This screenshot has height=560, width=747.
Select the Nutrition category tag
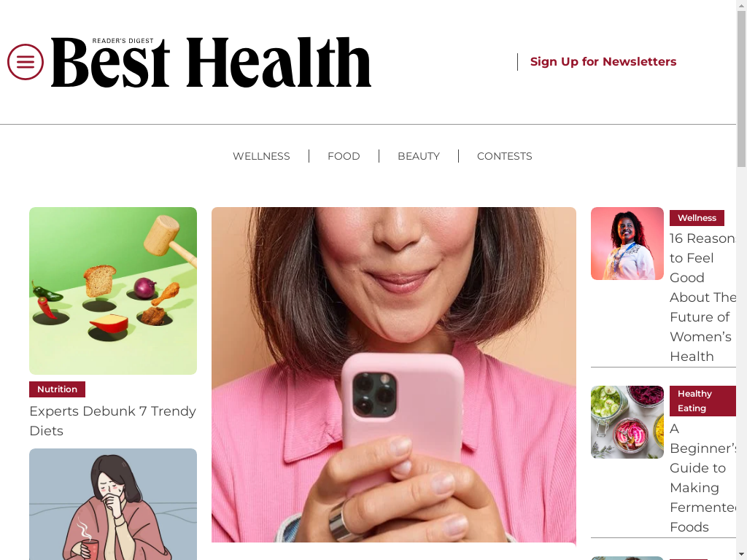coord(57,389)
